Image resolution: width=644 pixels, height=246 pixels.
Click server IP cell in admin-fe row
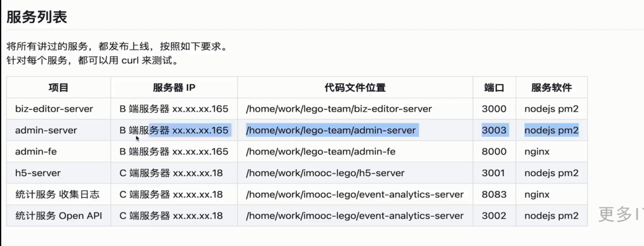(x=174, y=152)
